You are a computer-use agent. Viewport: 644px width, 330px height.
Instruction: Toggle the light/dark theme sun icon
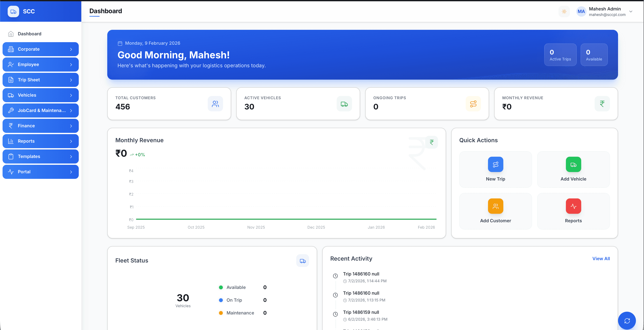(564, 11)
